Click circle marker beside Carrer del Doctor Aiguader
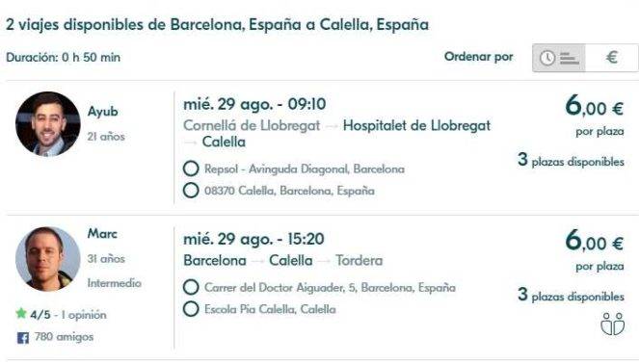 pyautogui.click(x=191, y=287)
